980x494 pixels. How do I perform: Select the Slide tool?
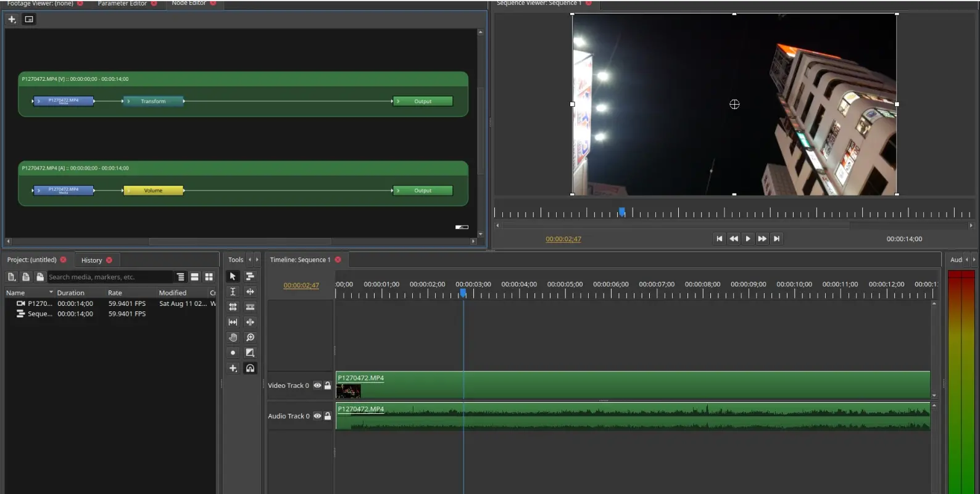coord(250,322)
